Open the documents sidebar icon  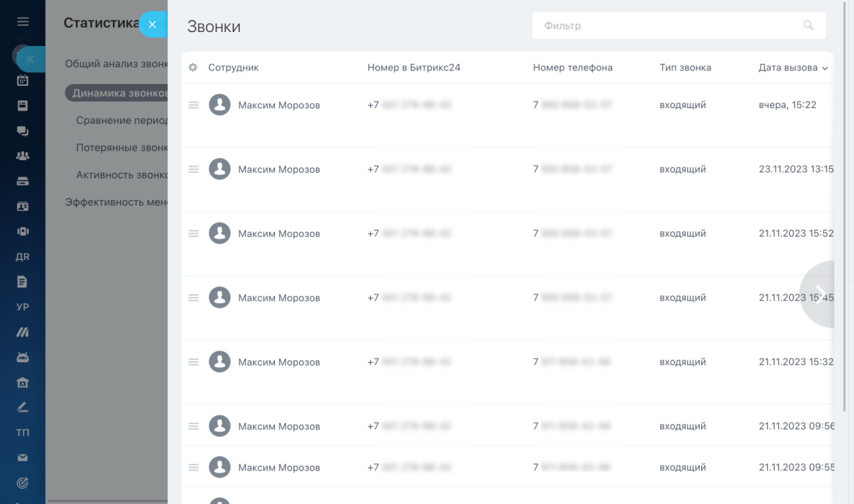coord(23,282)
